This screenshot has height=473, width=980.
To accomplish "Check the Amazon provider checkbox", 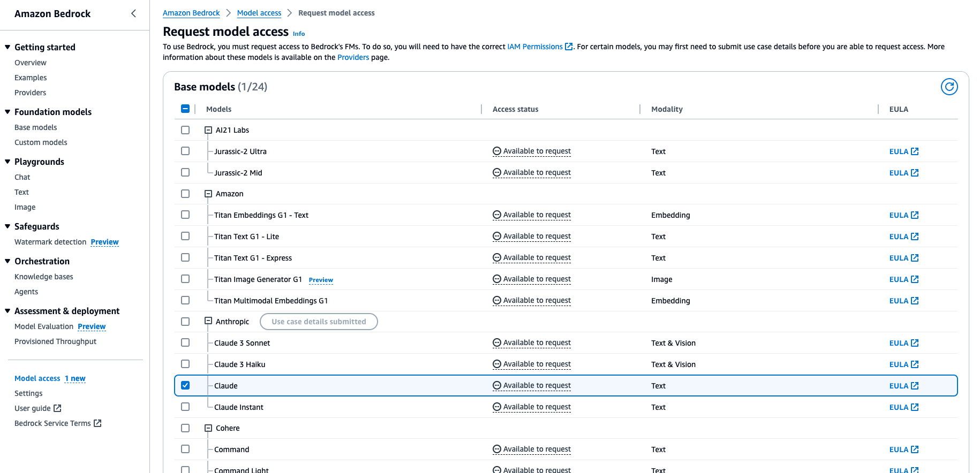I will coord(185,194).
